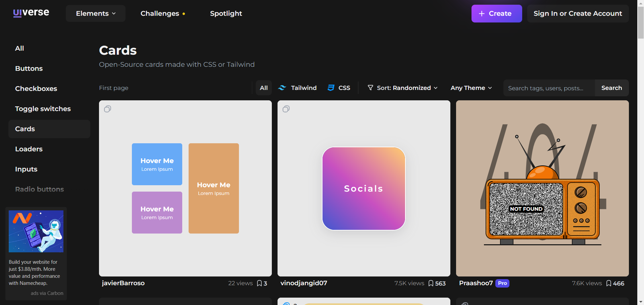Click bookmark icon on javierBarroso card
The width and height of the screenshot is (644, 305).
[x=259, y=284]
